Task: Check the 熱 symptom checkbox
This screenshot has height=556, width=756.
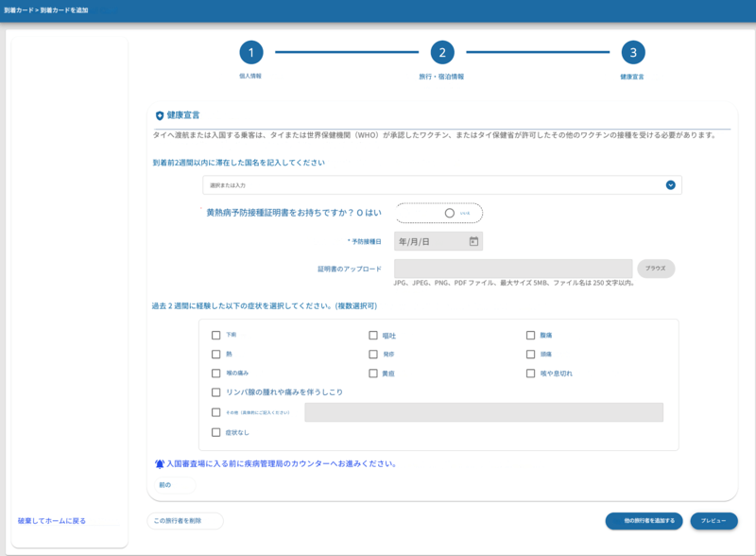Action: pos(216,355)
